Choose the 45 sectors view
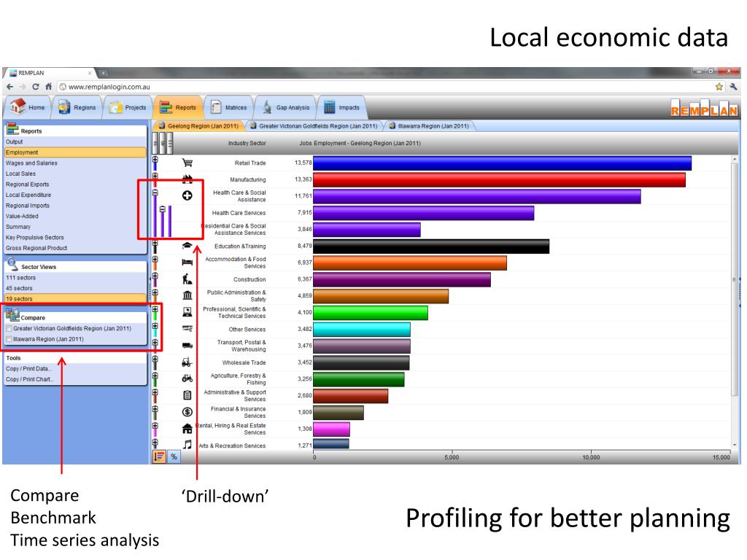Image resolution: width=747 pixels, height=560 pixels. pyautogui.click(x=75, y=288)
